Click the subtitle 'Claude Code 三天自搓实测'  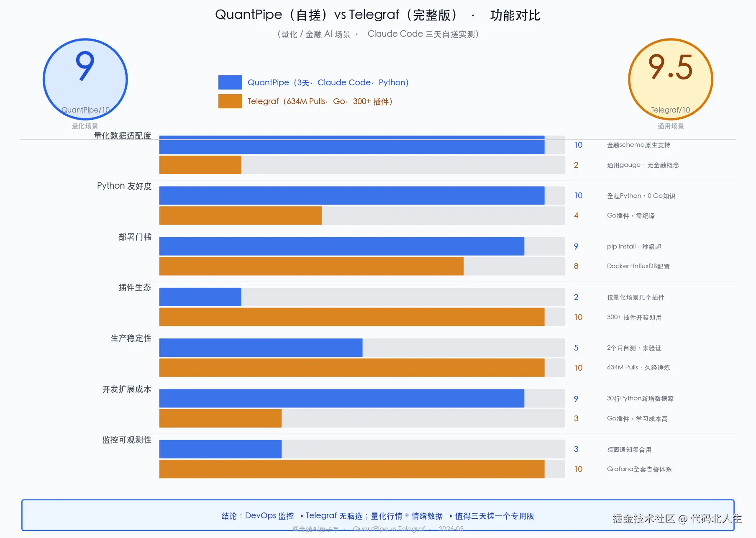tap(423, 34)
